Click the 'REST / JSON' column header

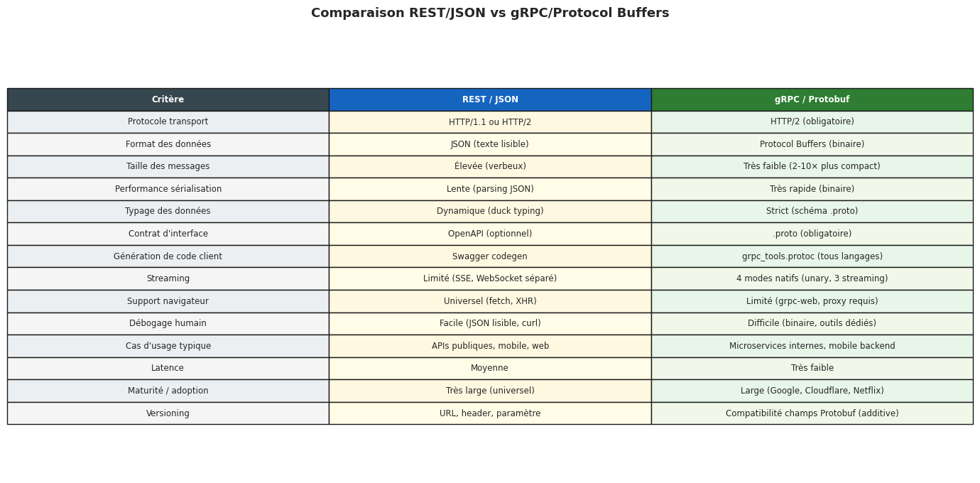tap(490, 99)
